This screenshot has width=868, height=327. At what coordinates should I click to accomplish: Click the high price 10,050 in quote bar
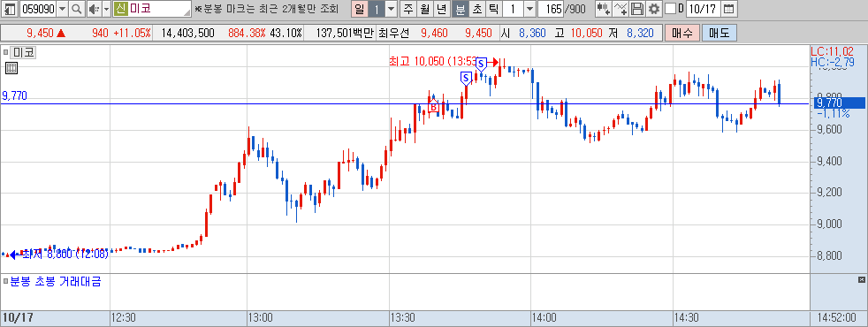point(586,34)
